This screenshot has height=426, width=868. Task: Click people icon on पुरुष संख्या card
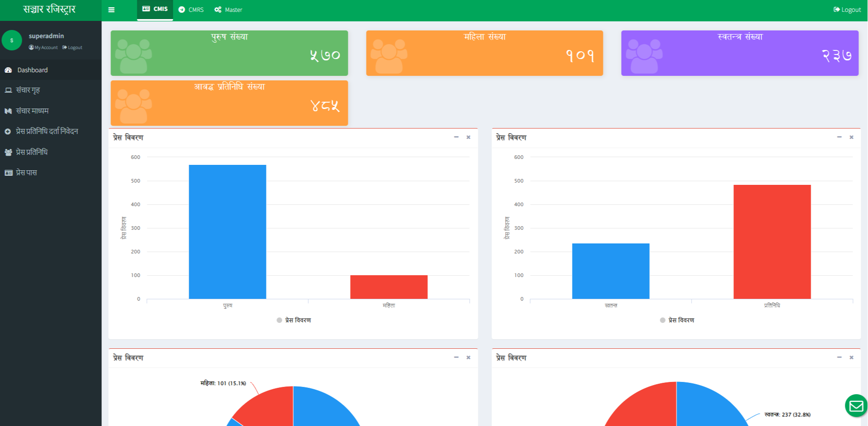click(133, 56)
